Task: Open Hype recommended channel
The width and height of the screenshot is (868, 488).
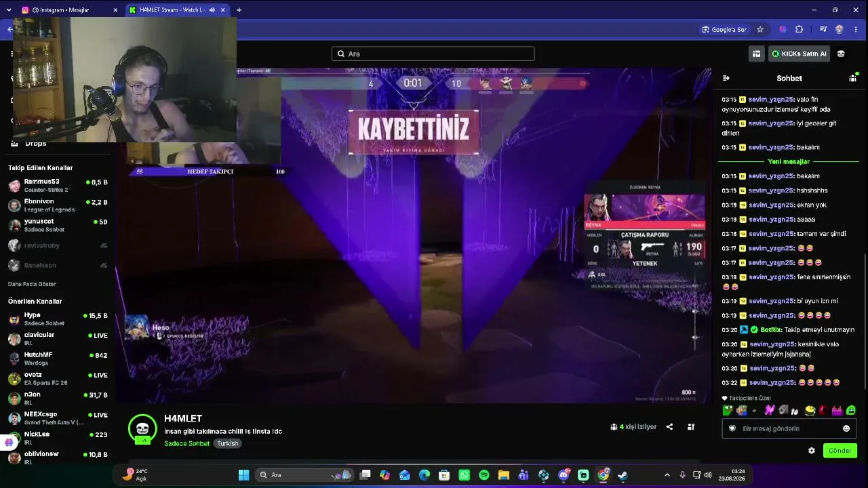Action: pos(58,319)
